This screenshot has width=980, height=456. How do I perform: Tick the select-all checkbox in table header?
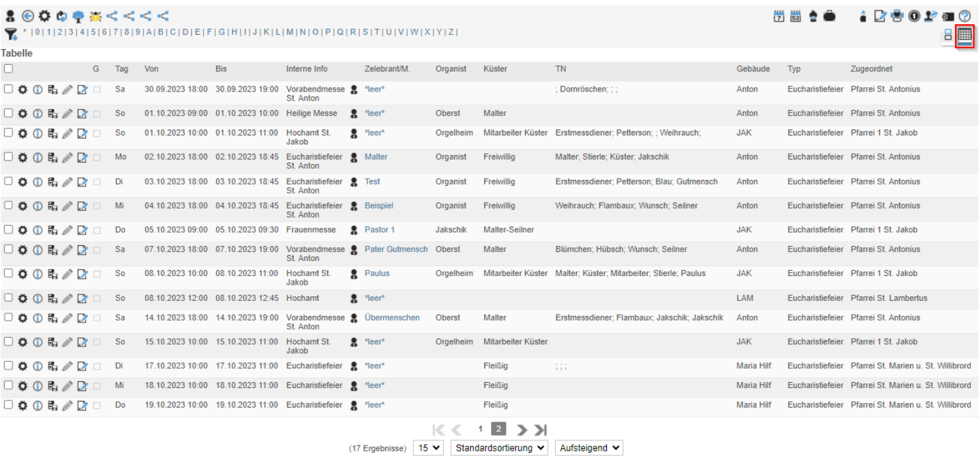coord(8,69)
